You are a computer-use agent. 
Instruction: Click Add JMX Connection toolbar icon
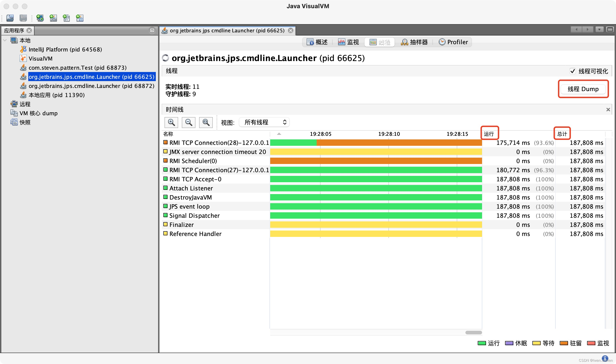(53, 18)
